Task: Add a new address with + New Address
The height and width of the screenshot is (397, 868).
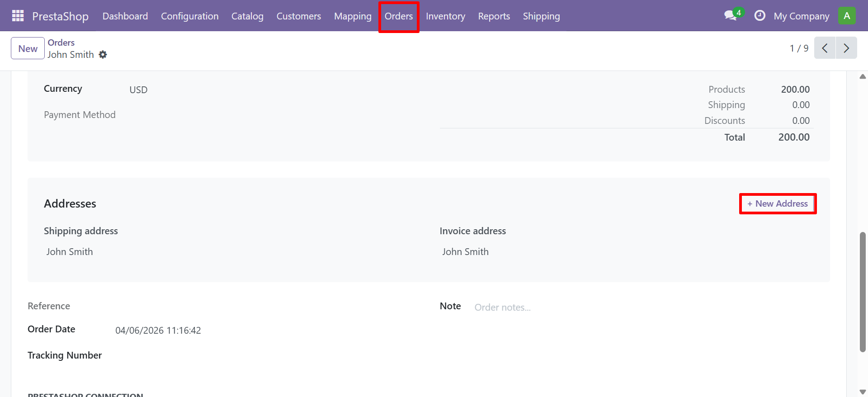Action: pos(778,203)
